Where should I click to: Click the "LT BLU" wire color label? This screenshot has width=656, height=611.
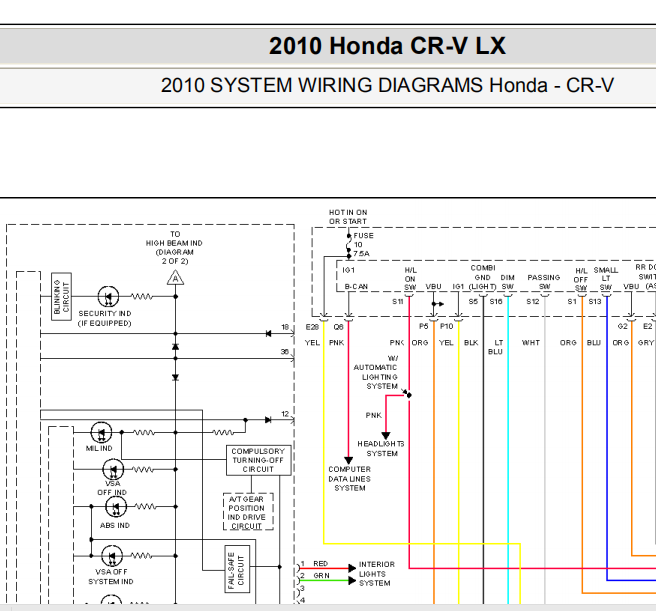496,347
